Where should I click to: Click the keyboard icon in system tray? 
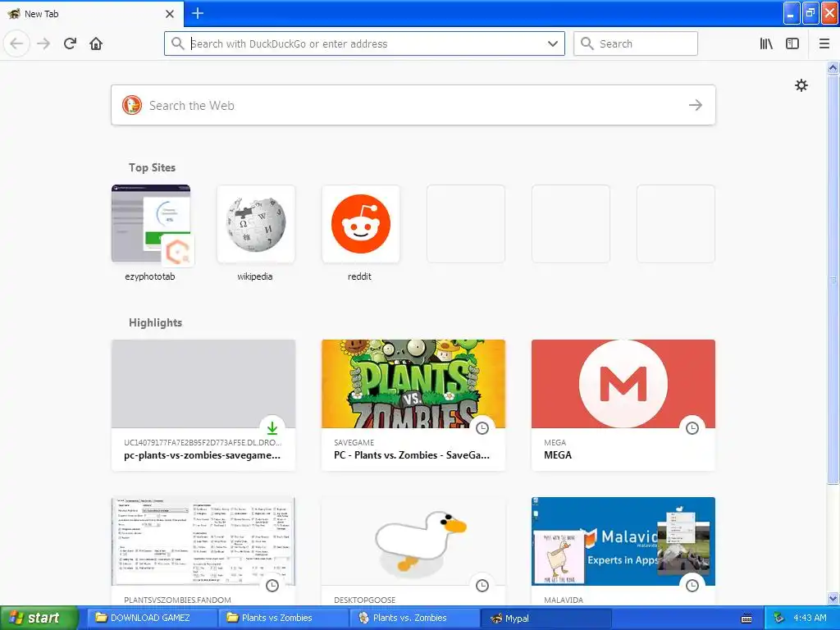[x=746, y=619]
